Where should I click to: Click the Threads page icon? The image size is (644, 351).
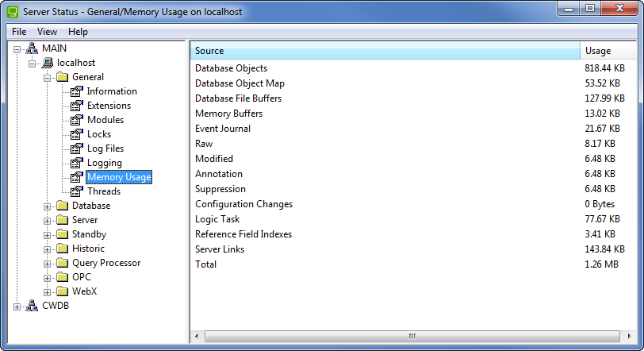pyautogui.click(x=77, y=191)
